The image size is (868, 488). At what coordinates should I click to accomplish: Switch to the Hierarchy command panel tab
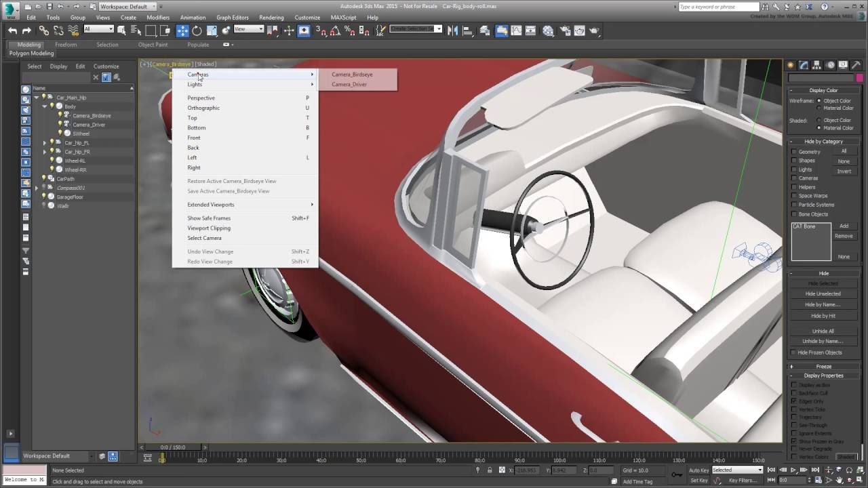[816, 65]
